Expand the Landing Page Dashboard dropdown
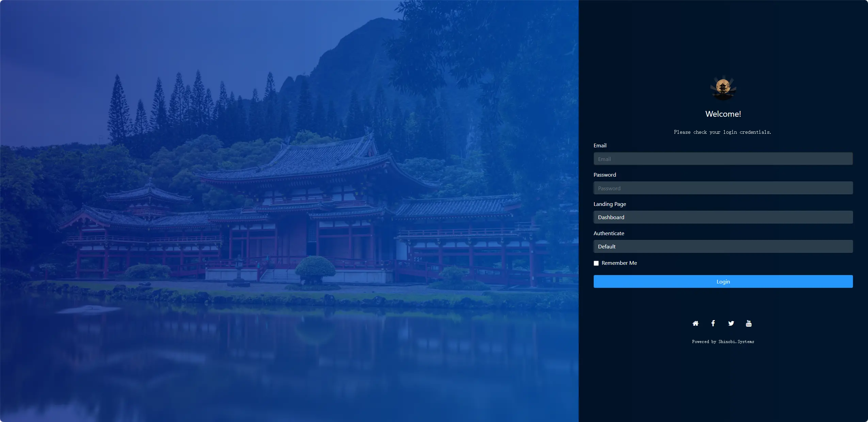The width and height of the screenshot is (868, 422). (723, 217)
